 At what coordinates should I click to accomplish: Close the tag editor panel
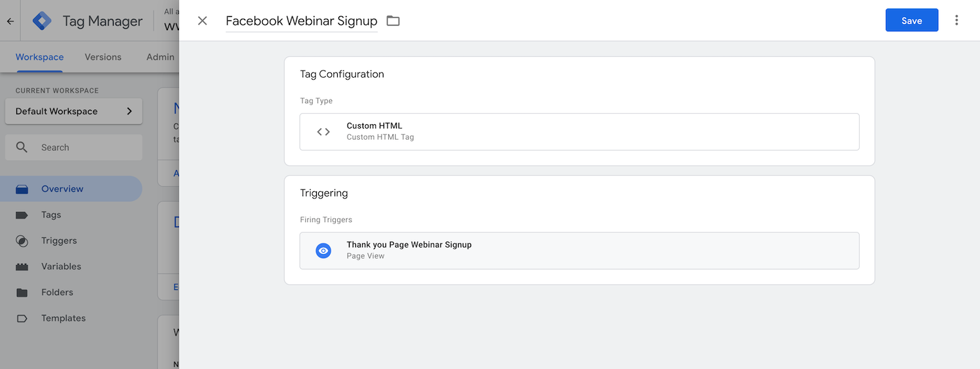click(203, 21)
